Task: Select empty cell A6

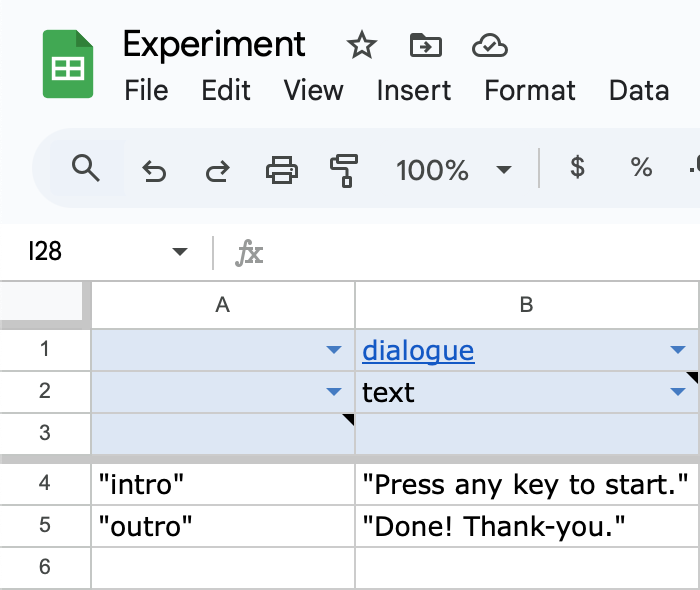Action: 223,568
